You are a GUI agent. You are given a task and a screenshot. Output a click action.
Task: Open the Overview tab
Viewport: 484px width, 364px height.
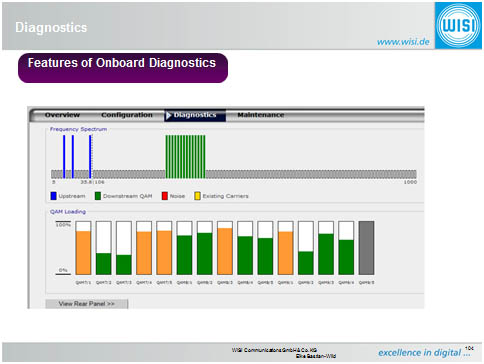pyautogui.click(x=62, y=115)
